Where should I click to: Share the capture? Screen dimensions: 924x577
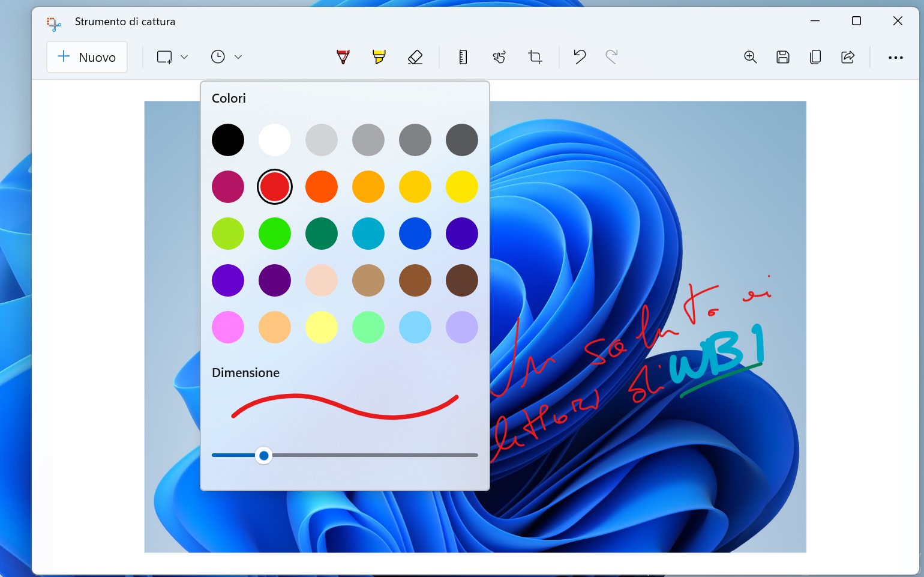pos(848,57)
